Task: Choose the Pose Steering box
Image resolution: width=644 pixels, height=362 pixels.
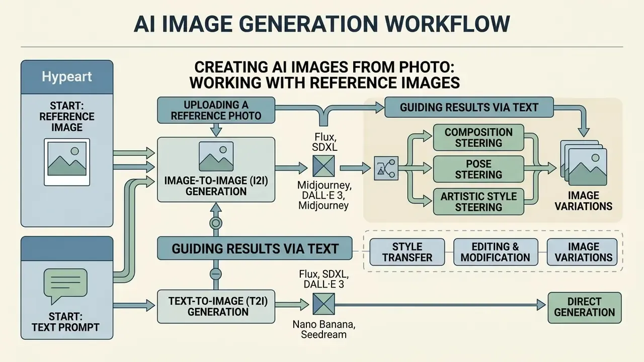Action: pos(478,169)
